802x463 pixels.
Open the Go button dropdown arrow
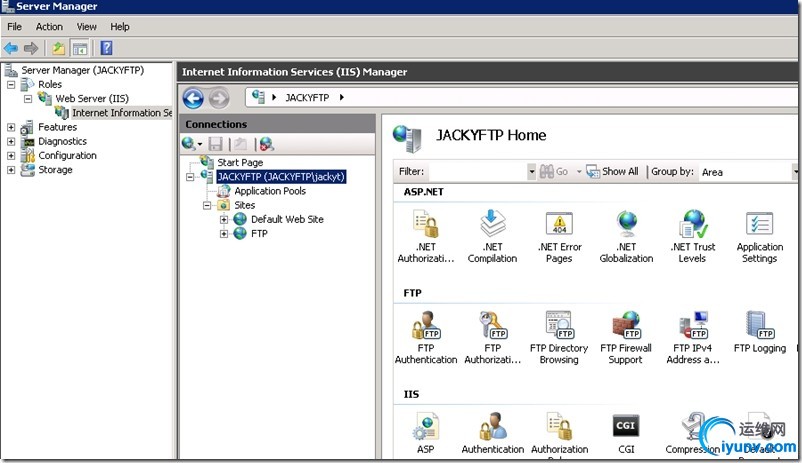579,172
